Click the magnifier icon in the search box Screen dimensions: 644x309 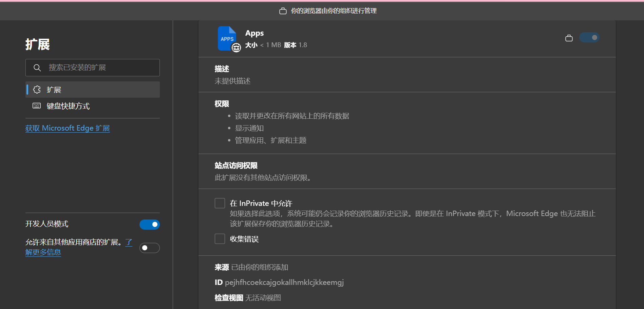click(37, 68)
